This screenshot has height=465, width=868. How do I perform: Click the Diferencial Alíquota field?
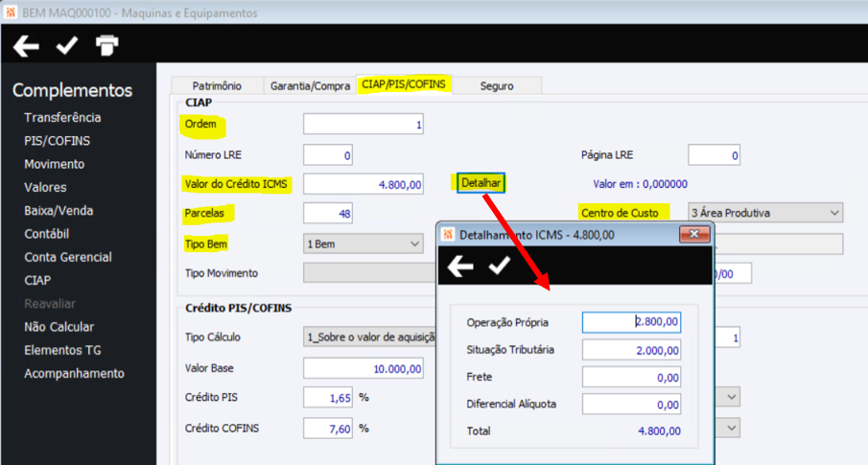(x=632, y=404)
